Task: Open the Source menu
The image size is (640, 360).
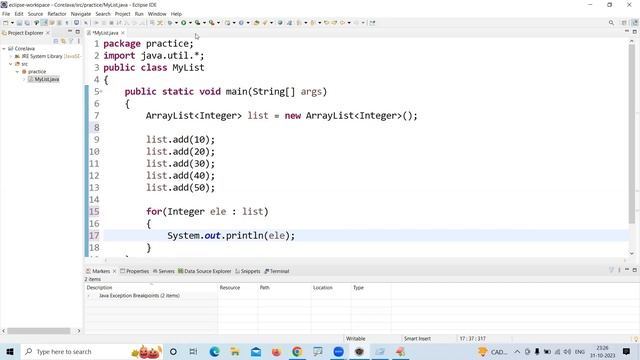Action: pyautogui.click(x=35, y=14)
